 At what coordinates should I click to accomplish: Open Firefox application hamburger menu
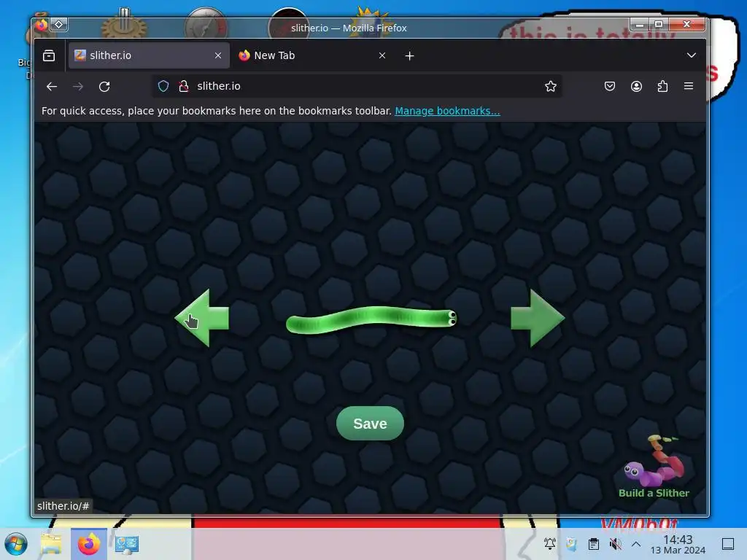click(x=689, y=86)
